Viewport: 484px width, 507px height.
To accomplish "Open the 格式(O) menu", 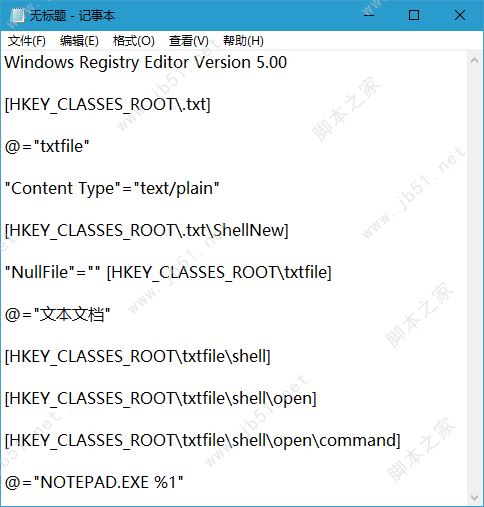I will 134,41.
